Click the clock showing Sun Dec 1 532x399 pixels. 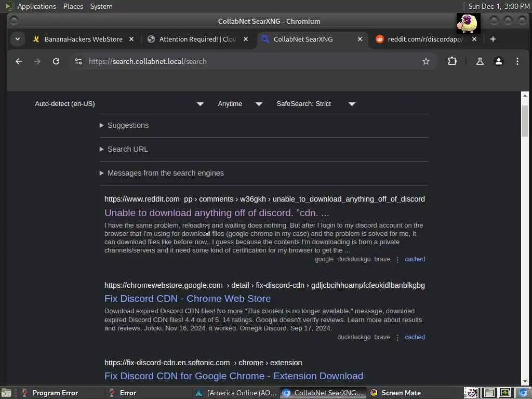coord(499,6)
